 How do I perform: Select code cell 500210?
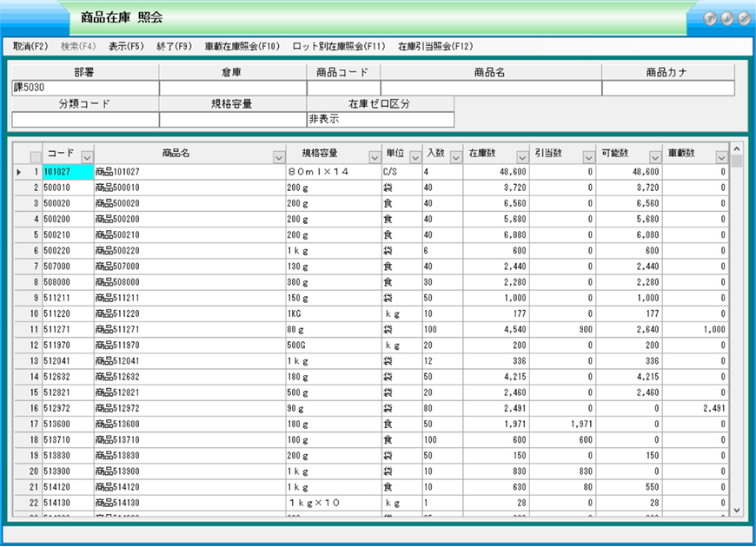68,234
